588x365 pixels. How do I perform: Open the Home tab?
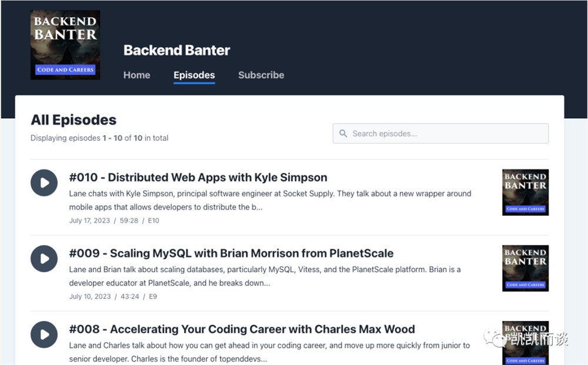tap(137, 75)
